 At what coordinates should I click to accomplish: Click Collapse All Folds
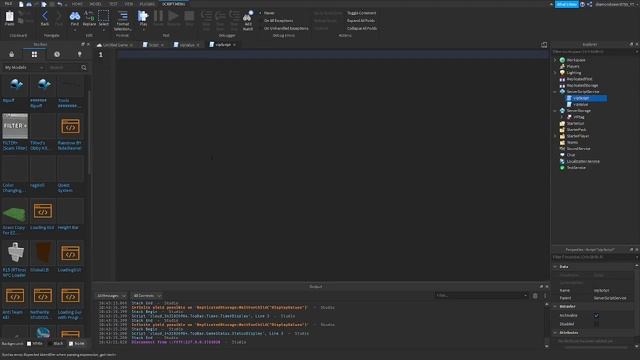tap(362, 29)
